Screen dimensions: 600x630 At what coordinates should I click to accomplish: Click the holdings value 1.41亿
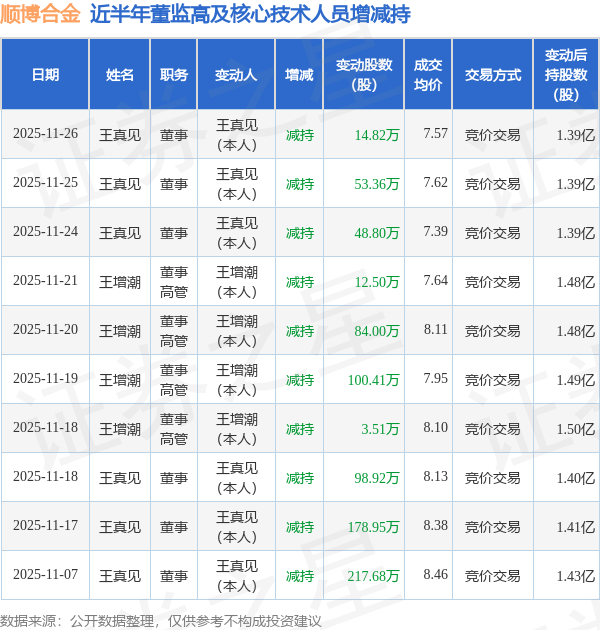[575, 527]
